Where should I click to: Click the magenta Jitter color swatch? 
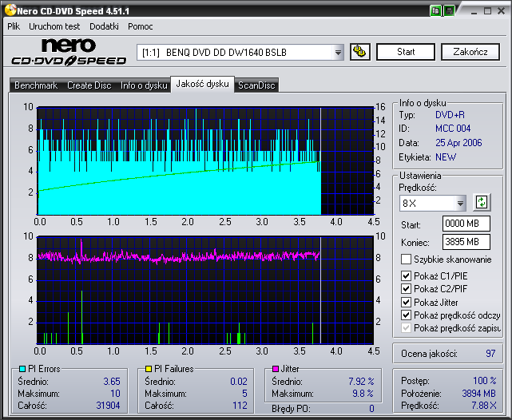point(276,369)
